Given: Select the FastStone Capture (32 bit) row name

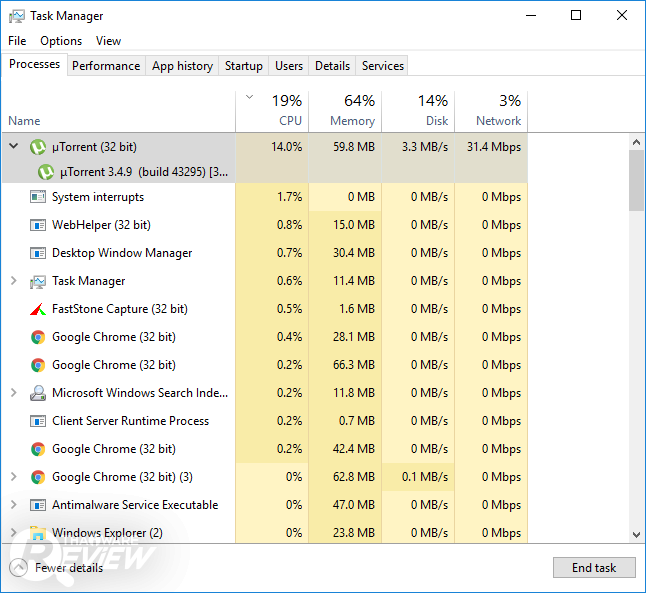Looking at the screenshot, I should (120, 309).
